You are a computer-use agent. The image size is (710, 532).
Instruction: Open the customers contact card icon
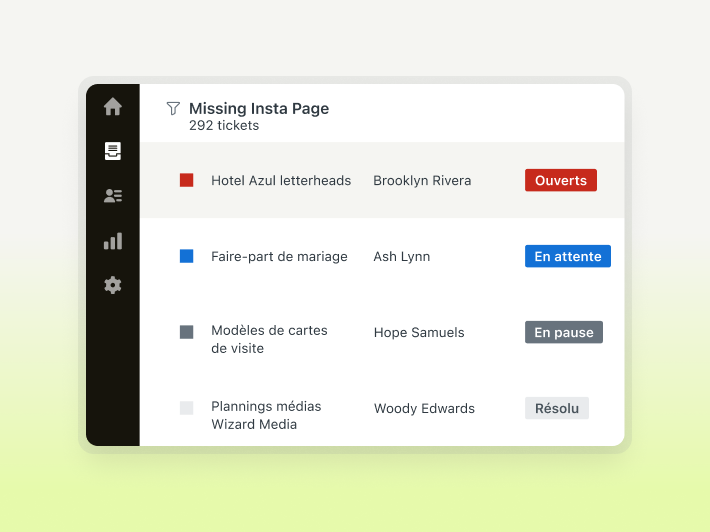tap(113, 196)
